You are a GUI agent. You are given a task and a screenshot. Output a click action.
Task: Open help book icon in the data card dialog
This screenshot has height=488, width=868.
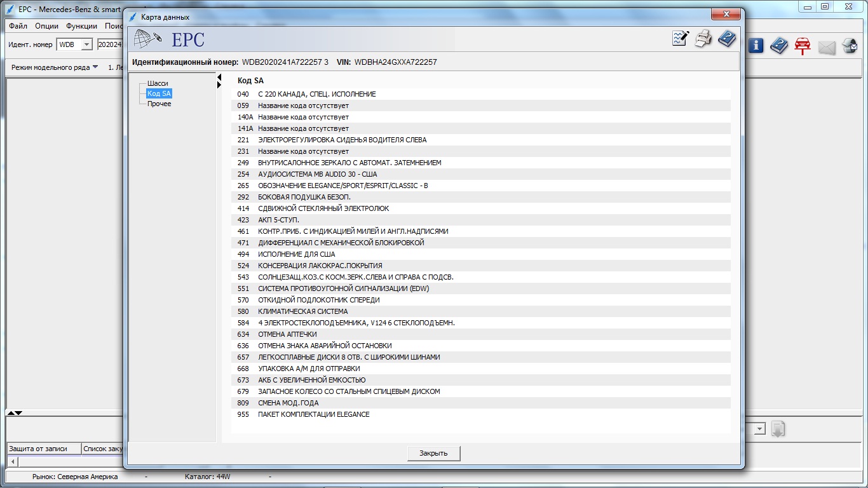(x=727, y=39)
